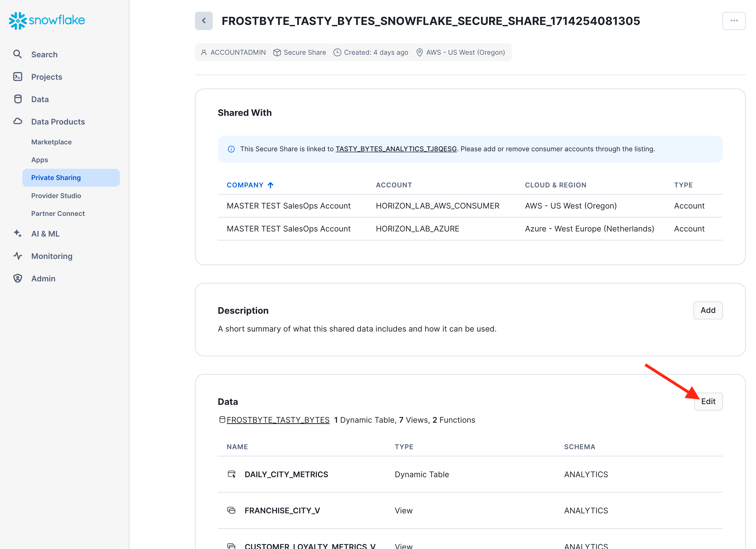
Task: Open Partner Connect sidebar item
Action: coord(58,213)
